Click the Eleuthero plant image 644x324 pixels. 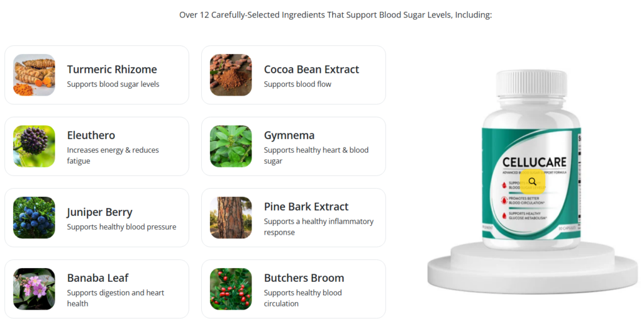pos(34,146)
